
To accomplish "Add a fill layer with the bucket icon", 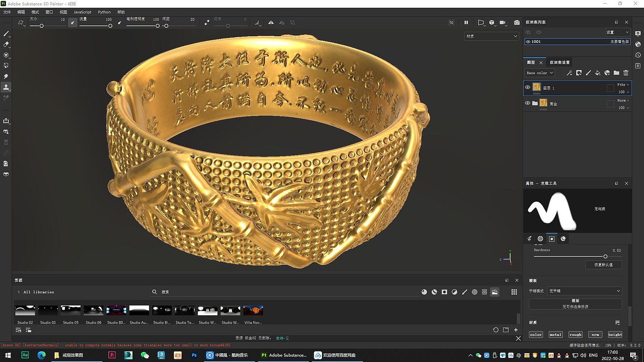I will click(598, 73).
